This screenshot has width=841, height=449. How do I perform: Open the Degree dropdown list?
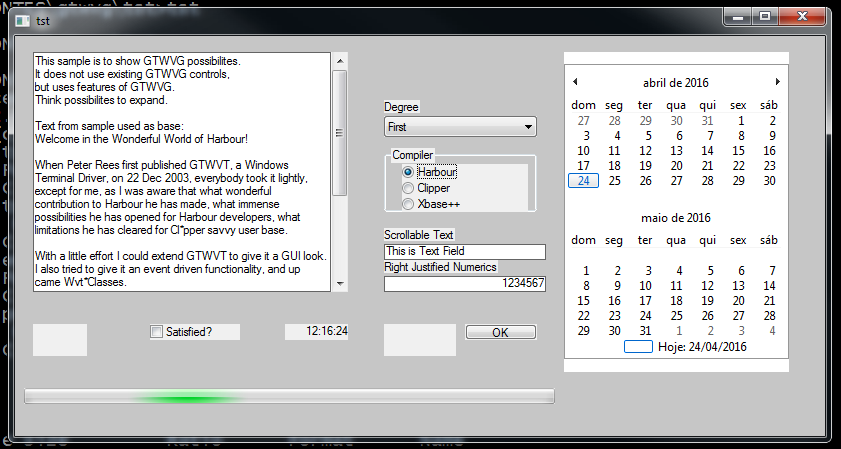528,127
